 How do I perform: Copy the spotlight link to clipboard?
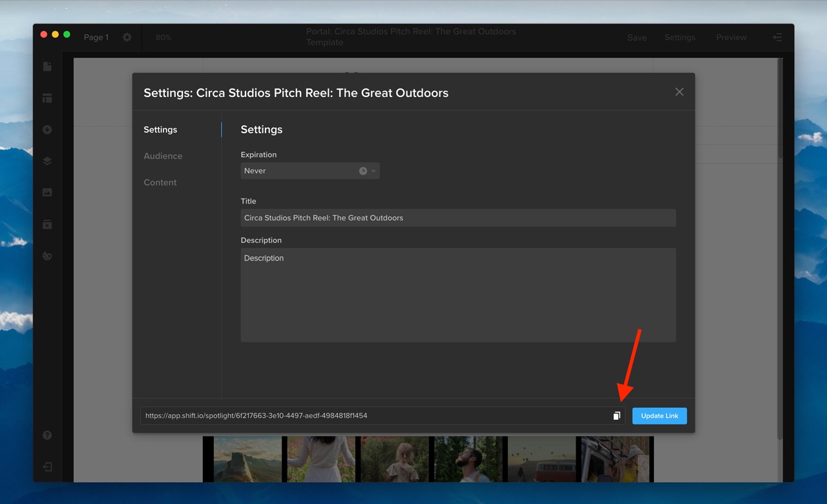point(616,415)
